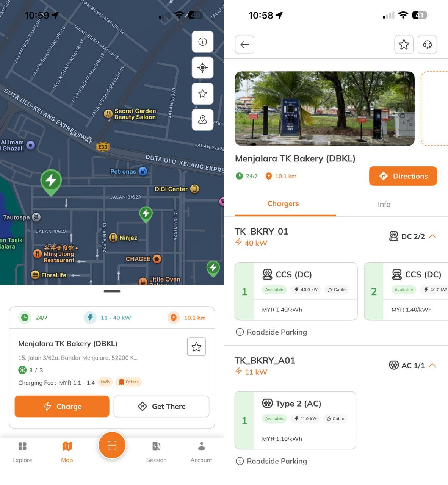
Task: Go back using the arrow button
Action: (244, 45)
